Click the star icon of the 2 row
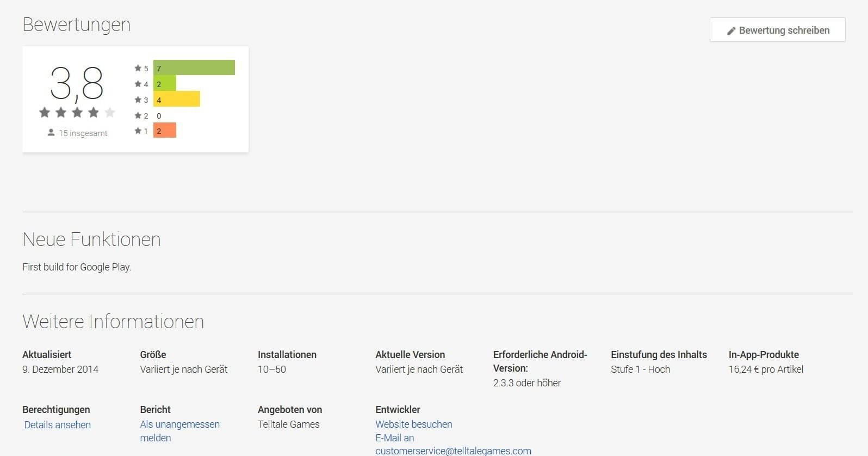This screenshot has width=868, height=456. point(138,115)
